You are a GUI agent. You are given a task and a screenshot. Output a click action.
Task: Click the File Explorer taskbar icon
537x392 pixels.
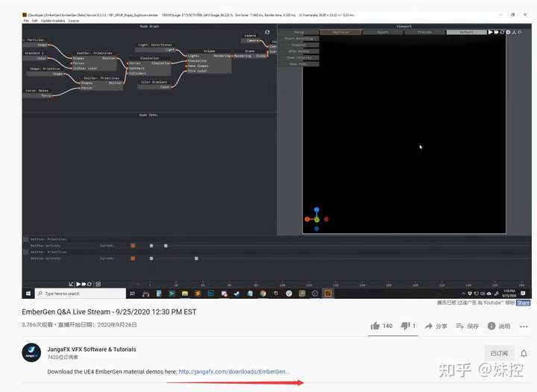point(185,294)
